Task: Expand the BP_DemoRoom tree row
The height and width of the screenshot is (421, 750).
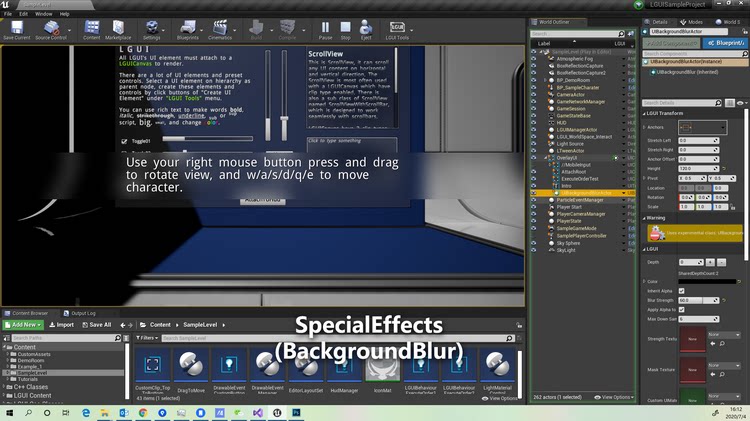Action: coord(545,80)
